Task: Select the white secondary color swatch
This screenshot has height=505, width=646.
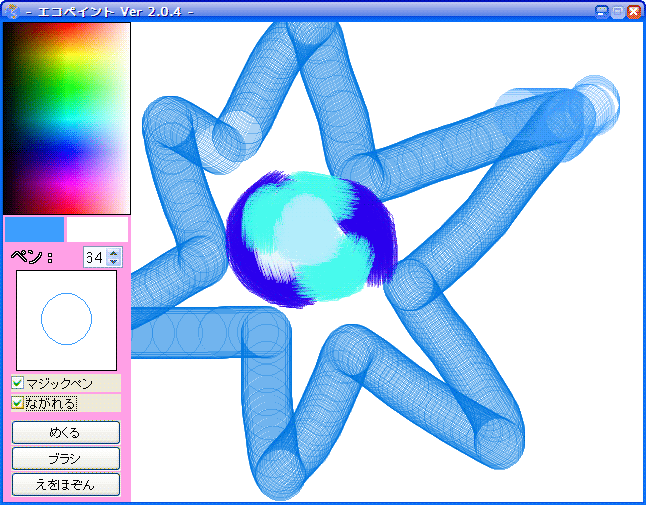Action: coord(97,229)
